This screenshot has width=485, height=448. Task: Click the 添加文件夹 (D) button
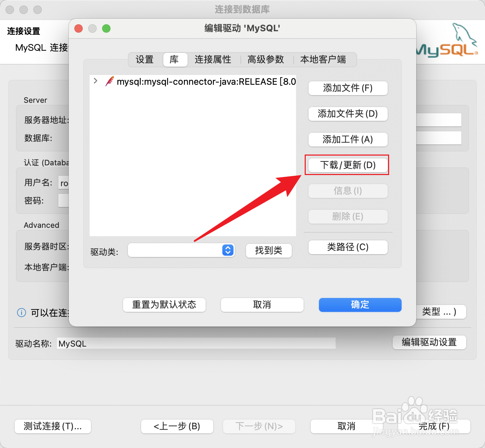coord(348,114)
